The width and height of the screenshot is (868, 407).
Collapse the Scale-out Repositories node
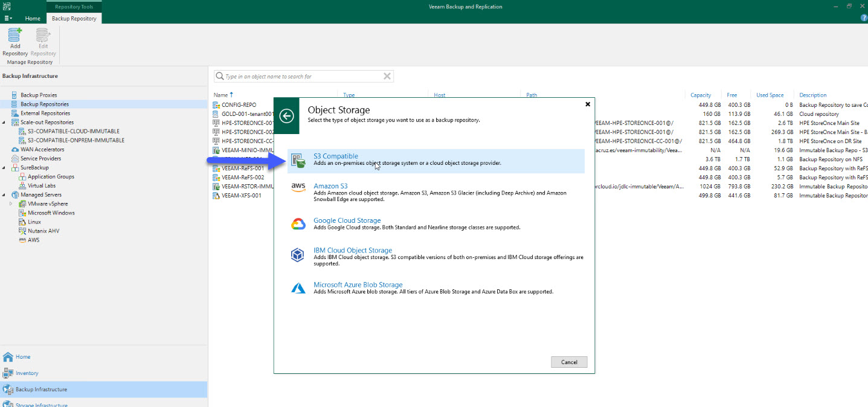(5, 122)
